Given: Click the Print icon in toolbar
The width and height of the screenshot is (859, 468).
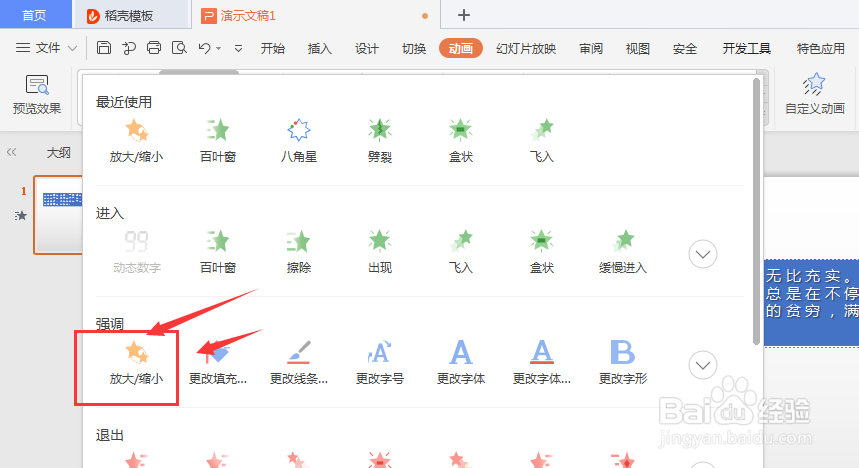Looking at the screenshot, I should click(154, 48).
